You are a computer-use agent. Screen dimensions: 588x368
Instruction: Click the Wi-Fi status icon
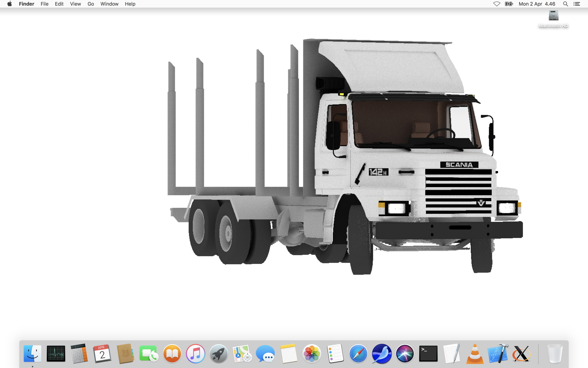pos(497,4)
